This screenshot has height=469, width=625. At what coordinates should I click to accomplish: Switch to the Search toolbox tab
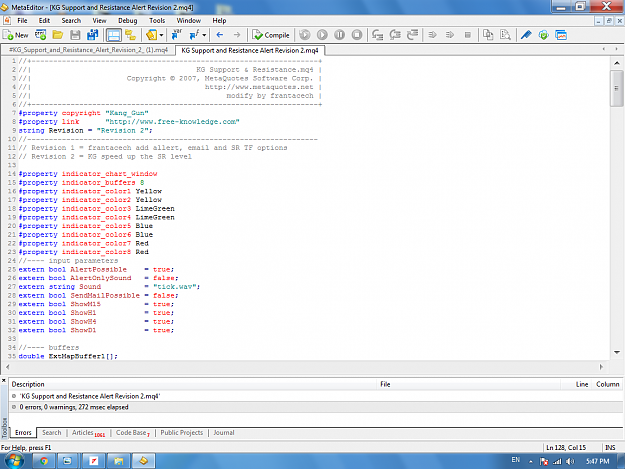coord(52,433)
